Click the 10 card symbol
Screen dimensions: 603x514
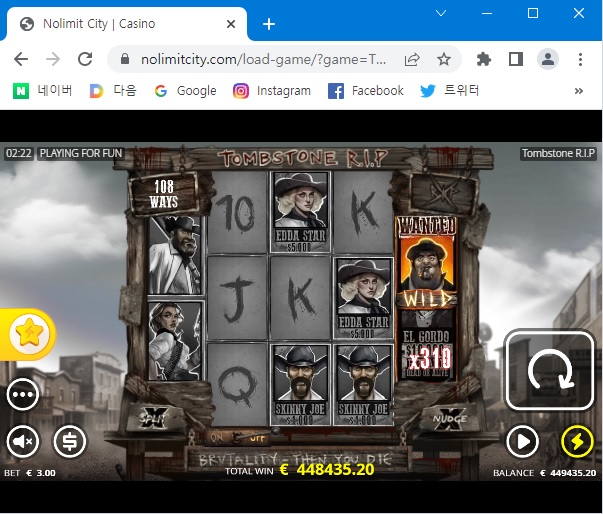[x=237, y=212]
